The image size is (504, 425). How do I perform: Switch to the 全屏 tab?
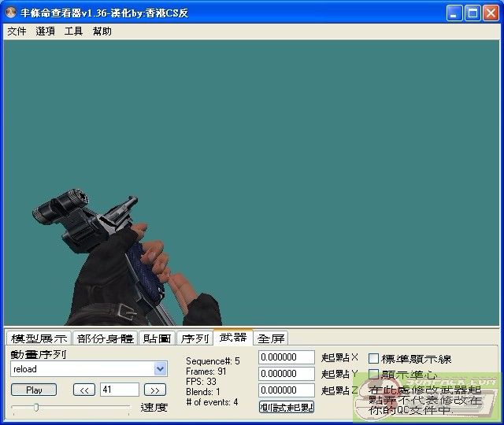point(271,338)
